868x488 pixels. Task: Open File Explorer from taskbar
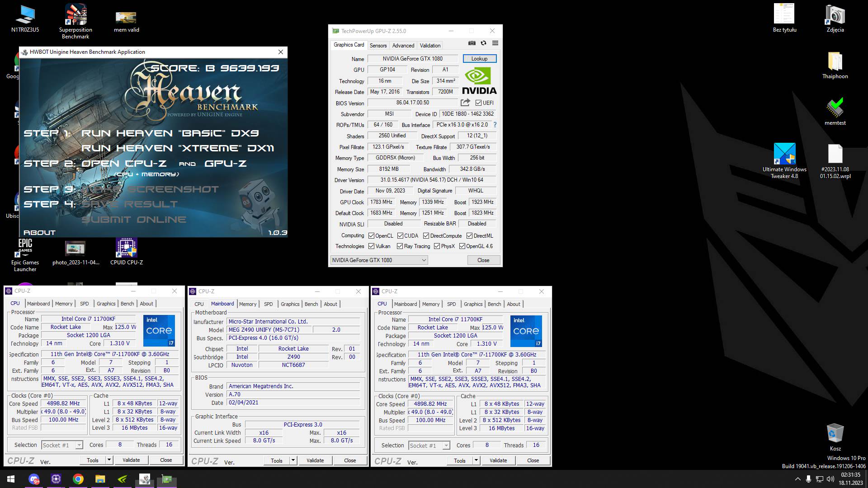click(100, 479)
